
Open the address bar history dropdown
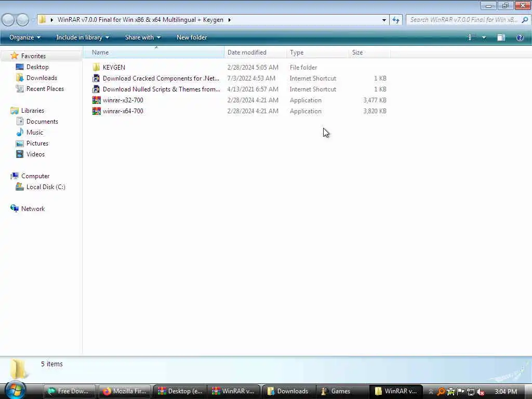[x=384, y=20]
